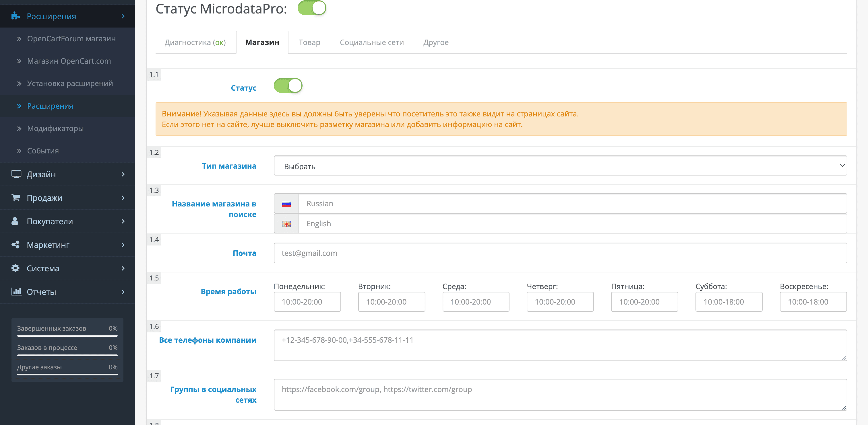Viewport: 868px width, 425px height.
Task: Expand the Покупатели menu chevron
Action: 123,221
